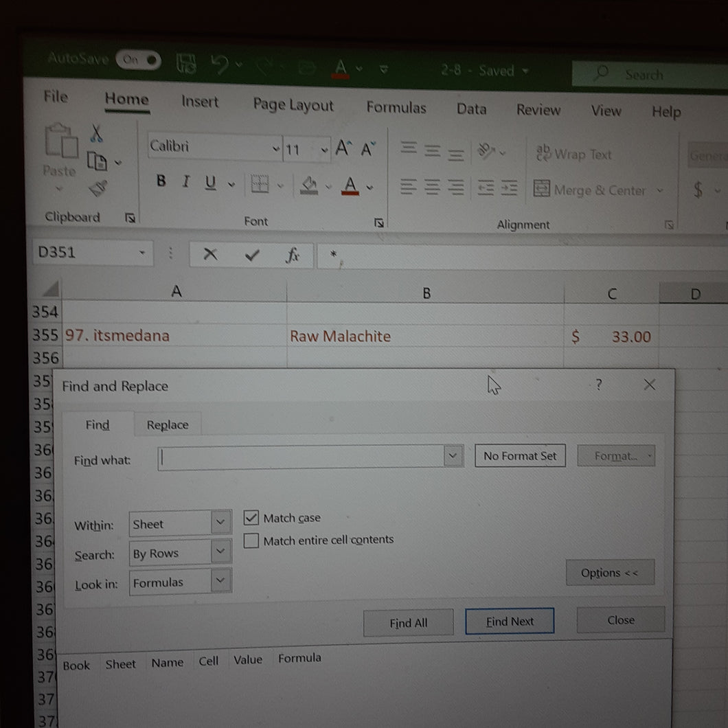This screenshot has height=728, width=728.
Task: Open Font Color dropdown arrow in ribbon
Action: click(369, 187)
